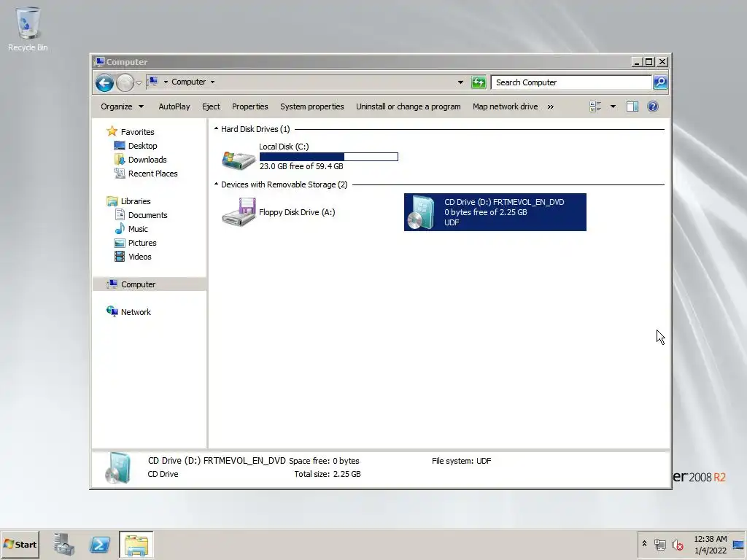Go back using the Back arrow button
Viewport: 747px width, 560px height.
tap(104, 83)
